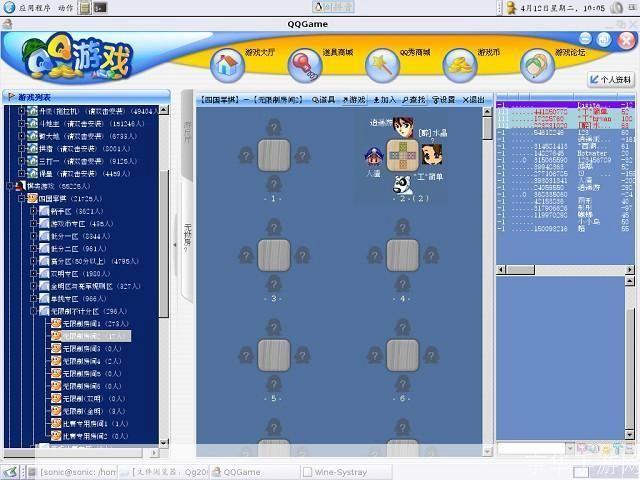Image resolution: width=640 pixels, height=480 pixels.
Task: Click the *工*简单 panda avatar at table 2
Action: pos(403,184)
